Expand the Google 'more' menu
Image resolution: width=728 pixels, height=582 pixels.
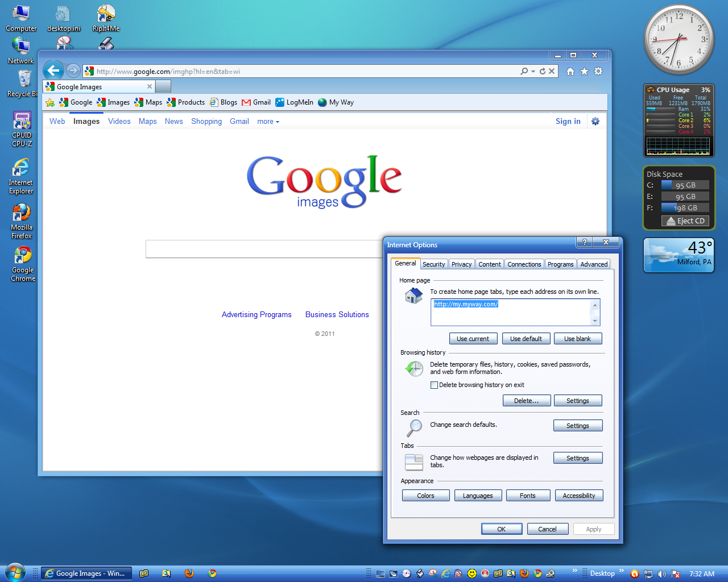tap(268, 122)
